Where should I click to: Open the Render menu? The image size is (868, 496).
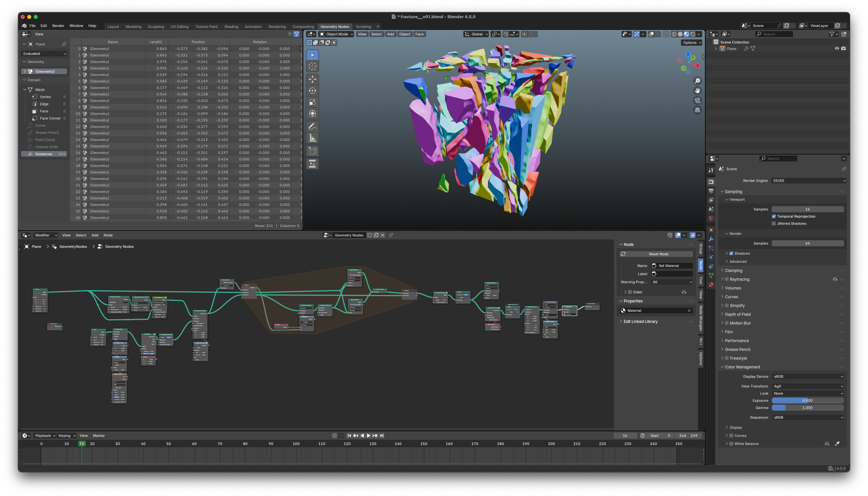58,26
